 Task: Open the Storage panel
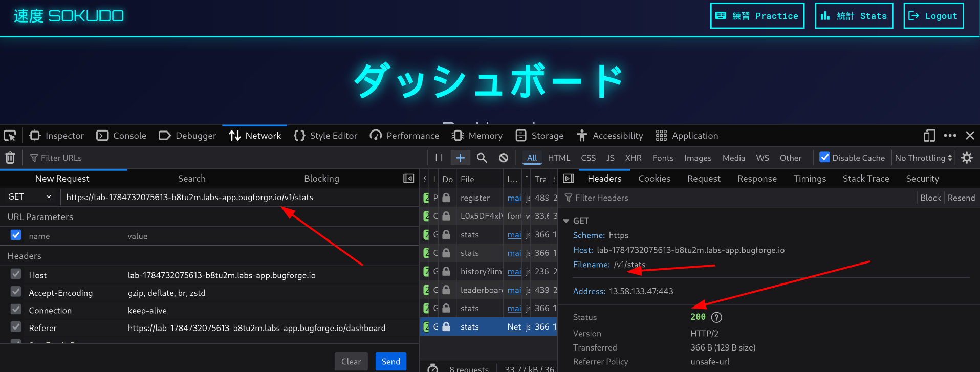point(539,136)
